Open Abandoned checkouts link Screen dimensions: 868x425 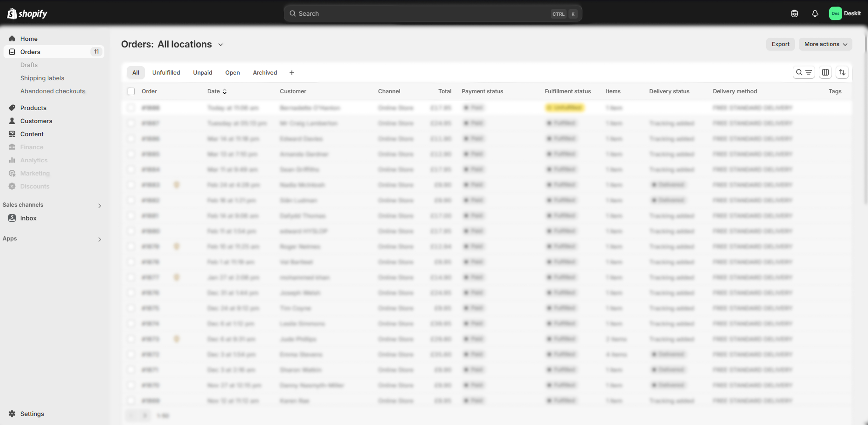(53, 91)
